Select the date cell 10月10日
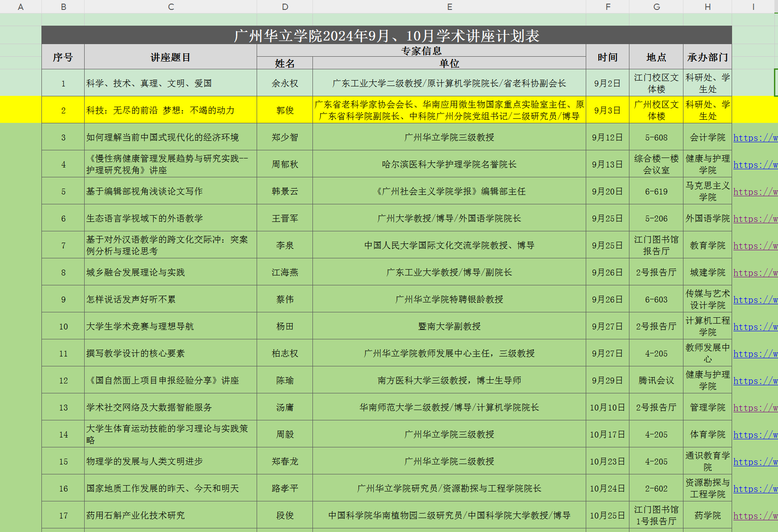Viewport: 778px width, 532px height. click(x=607, y=407)
